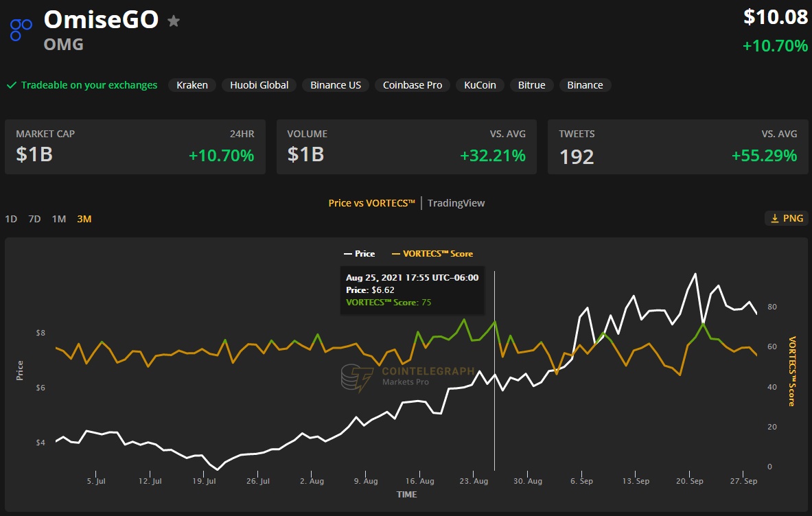Toggle the favorite star next to OmiseGO
The height and width of the screenshot is (516, 812).
coord(174,21)
